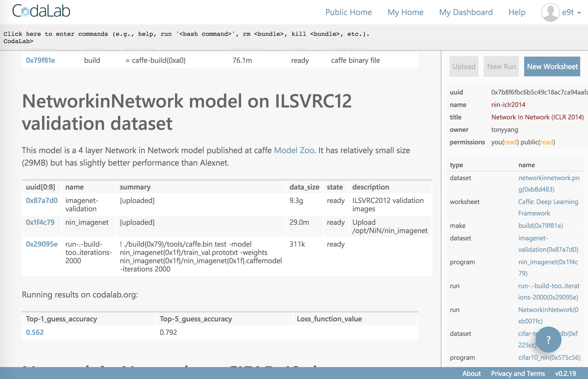Open cifar10_nin(0x575c56) program link
Image resolution: width=588 pixels, height=379 pixels.
click(x=549, y=357)
